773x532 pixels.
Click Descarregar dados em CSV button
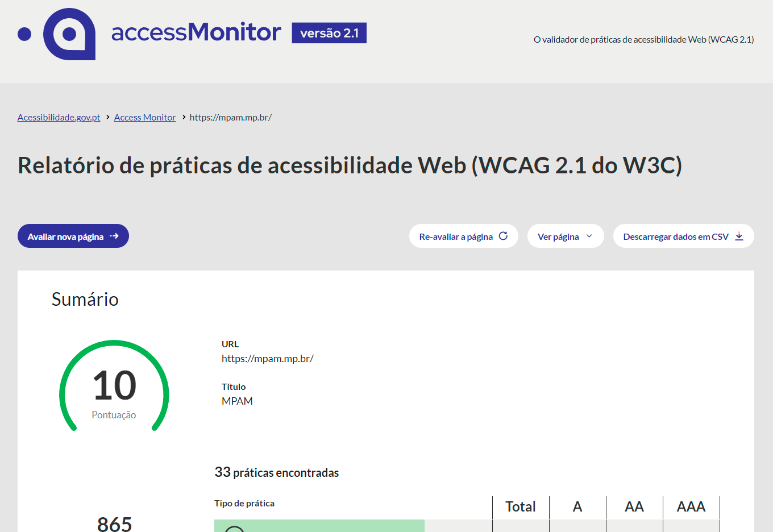pos(684,236)
